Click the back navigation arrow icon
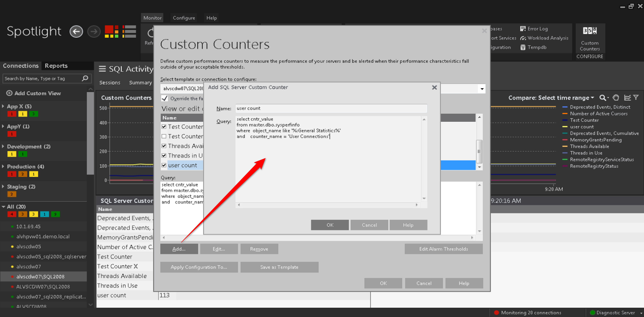Viewport: 644px width, 317px height. [x=76, y=32]
